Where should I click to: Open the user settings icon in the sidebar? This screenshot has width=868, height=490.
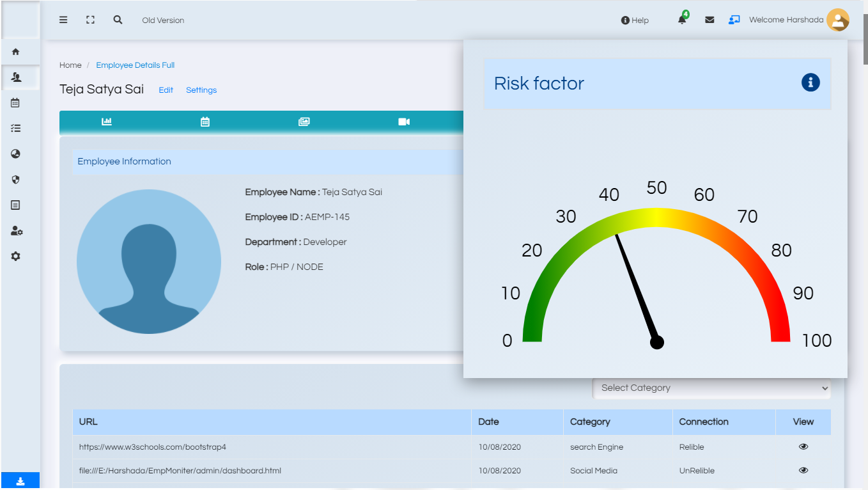pos(15,230)
